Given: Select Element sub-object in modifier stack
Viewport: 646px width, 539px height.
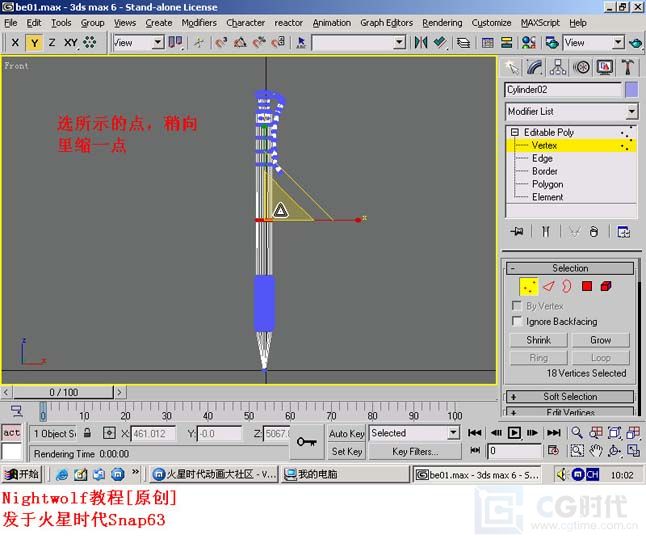Looking at the screenshot, I should pos(547,197).
